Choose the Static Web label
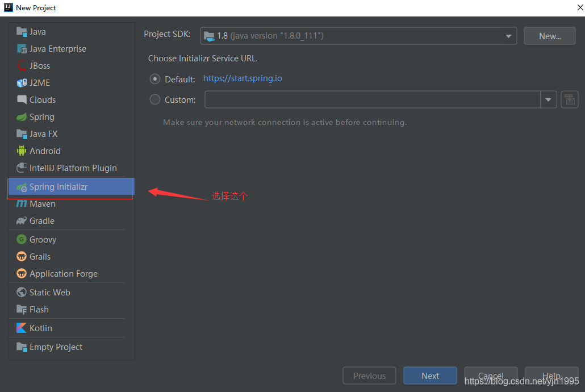585x392 pixels. coord(50,293)
